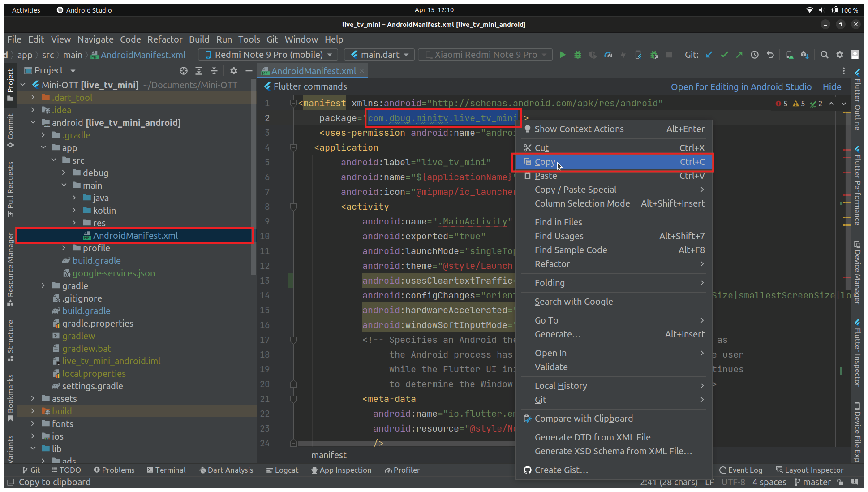The width and height of the screenshot is (868, 492).
Task: Toggle Terminal tool window
Action: [x=166, y=470]
